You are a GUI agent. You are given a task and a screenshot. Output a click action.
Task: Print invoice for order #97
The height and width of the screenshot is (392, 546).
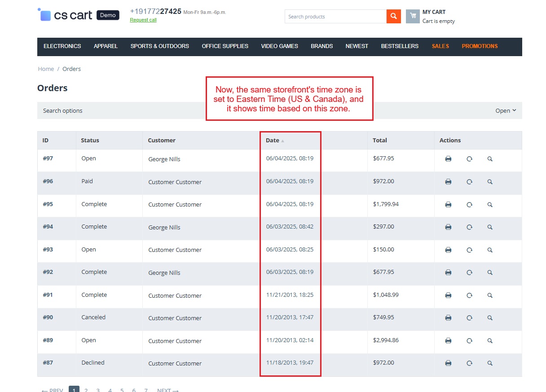(448, 159)
